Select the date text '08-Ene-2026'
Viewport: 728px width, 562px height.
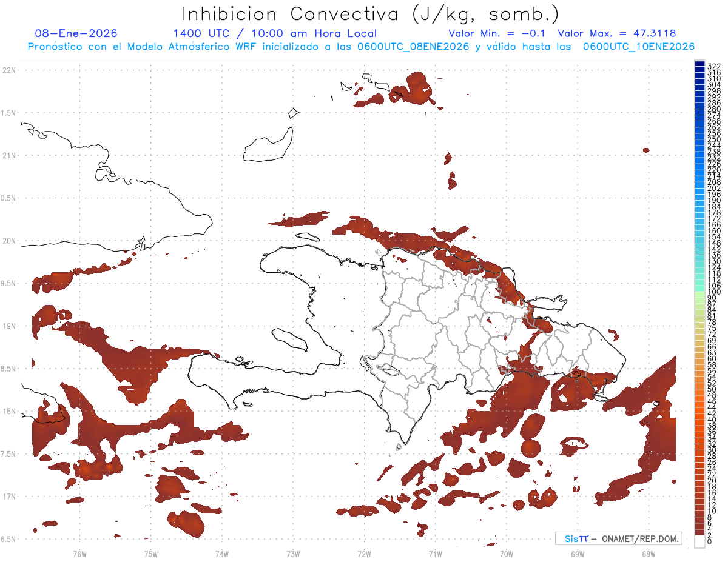(76, 33)
